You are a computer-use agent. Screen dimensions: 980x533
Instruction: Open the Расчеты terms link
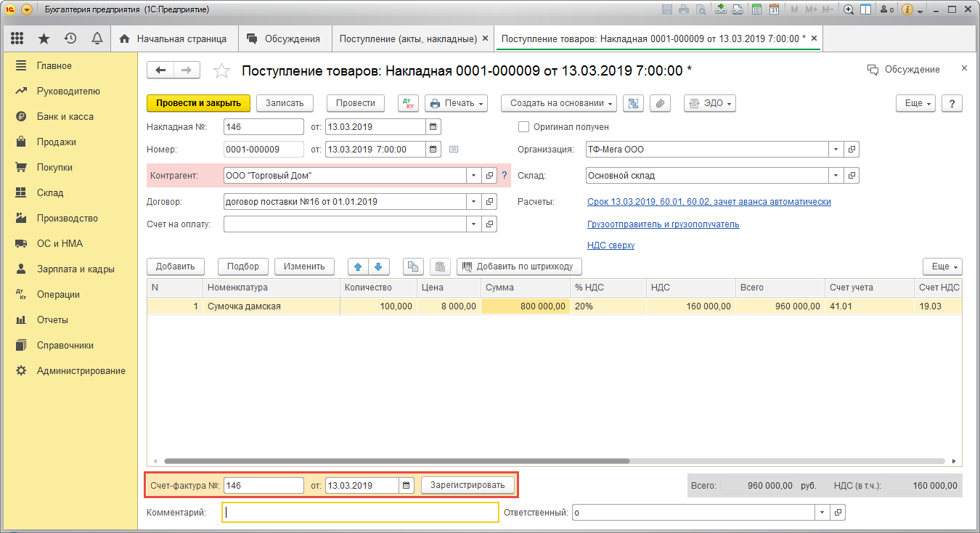(709, 202)
